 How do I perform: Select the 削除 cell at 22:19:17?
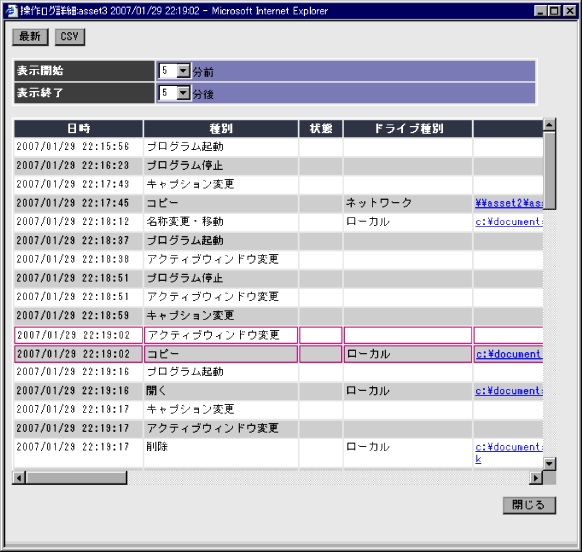tap(221, 453)
